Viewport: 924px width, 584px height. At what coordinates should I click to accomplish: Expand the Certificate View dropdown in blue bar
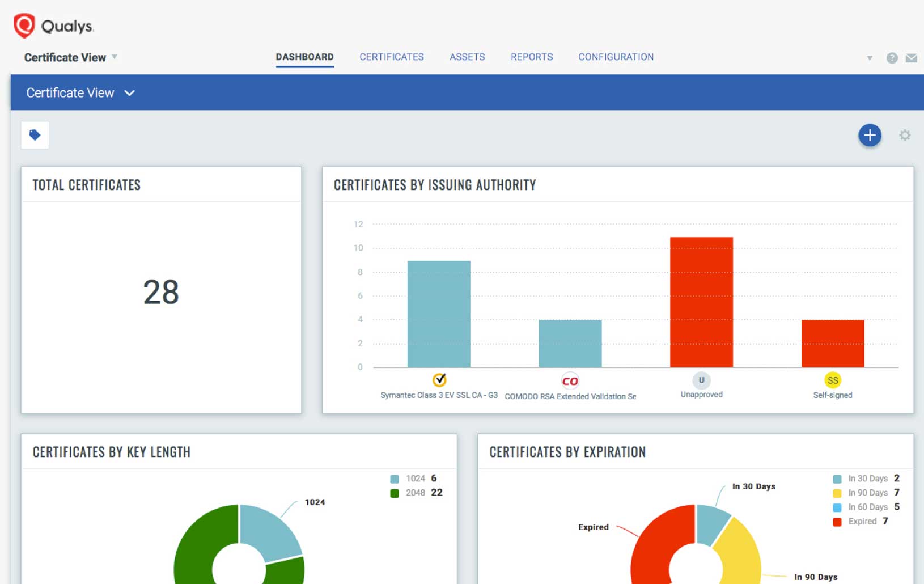pyautogui.click(x=129, y=92)
